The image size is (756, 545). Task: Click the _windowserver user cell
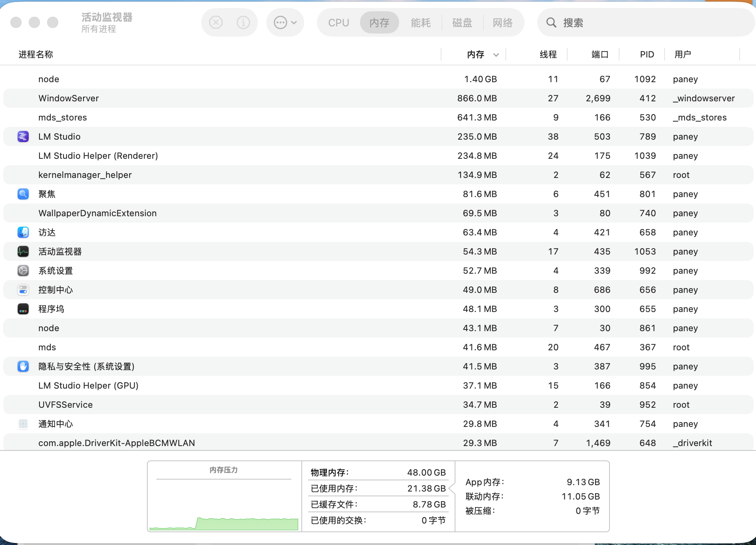(x=704, y=98)
